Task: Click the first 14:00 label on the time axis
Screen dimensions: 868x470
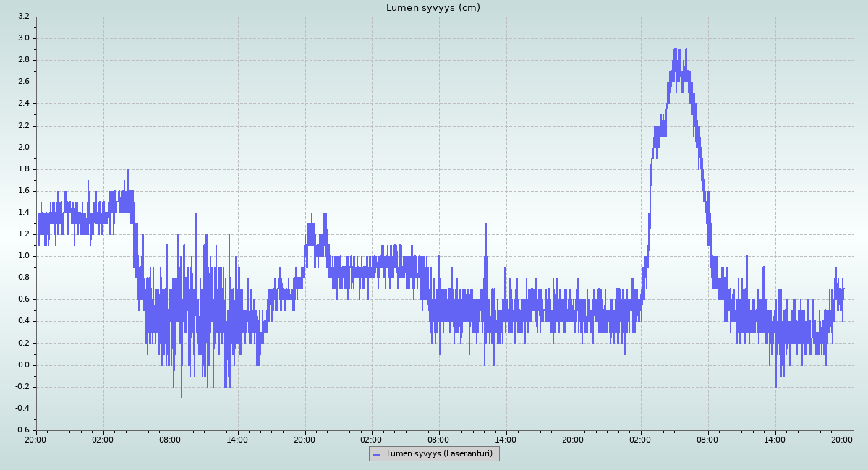Action: pyautogui.click(x=237, y=439)
